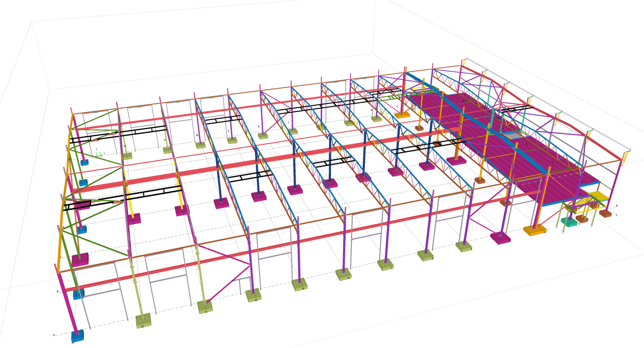Select the front-row green footing labeled 6

425,255
